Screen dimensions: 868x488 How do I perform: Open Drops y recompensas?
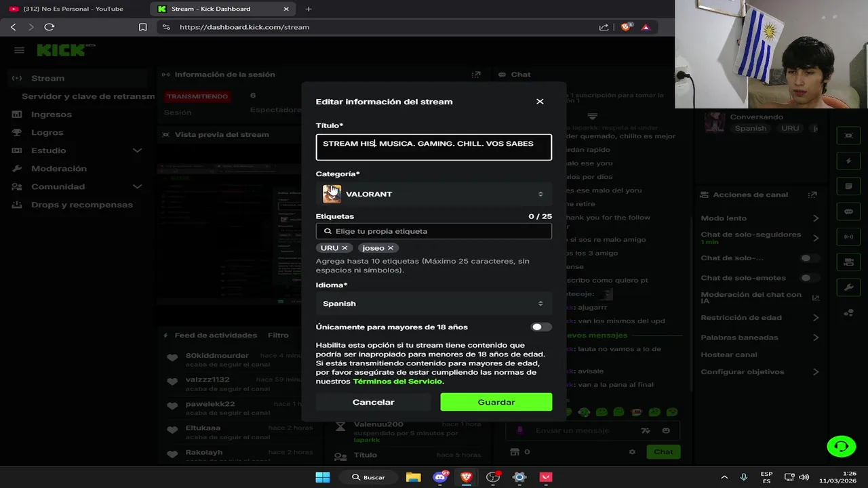click(x=81, y=205)
